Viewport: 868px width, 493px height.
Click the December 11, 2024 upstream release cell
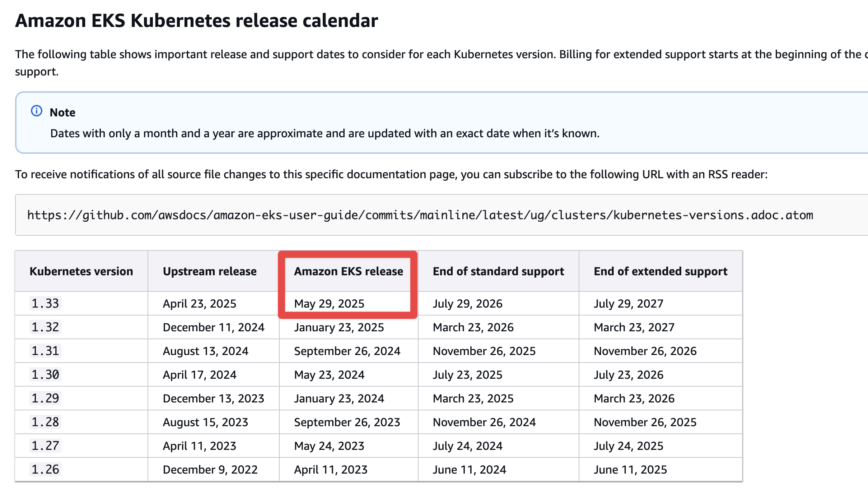coord(214,328)
